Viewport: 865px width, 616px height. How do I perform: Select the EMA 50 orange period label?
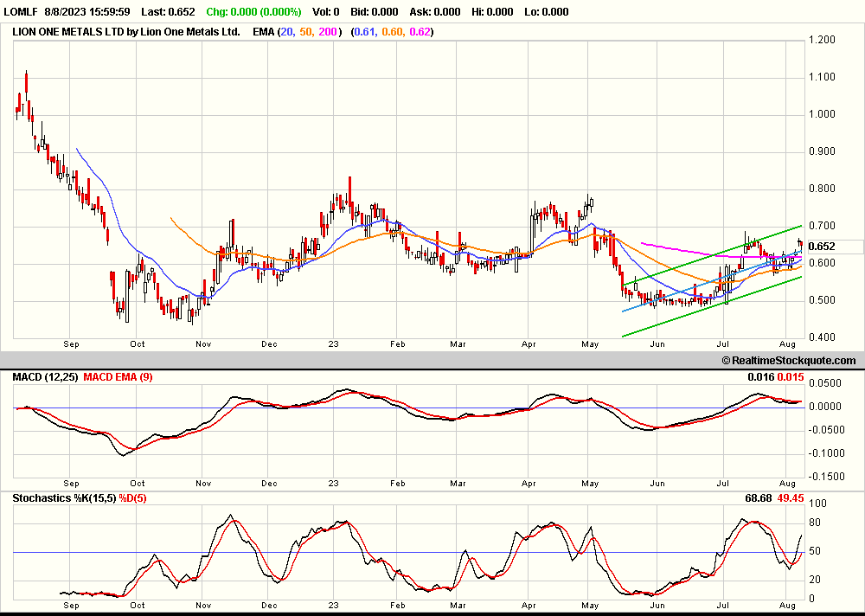pyautogui.click(x=308, y=32)
